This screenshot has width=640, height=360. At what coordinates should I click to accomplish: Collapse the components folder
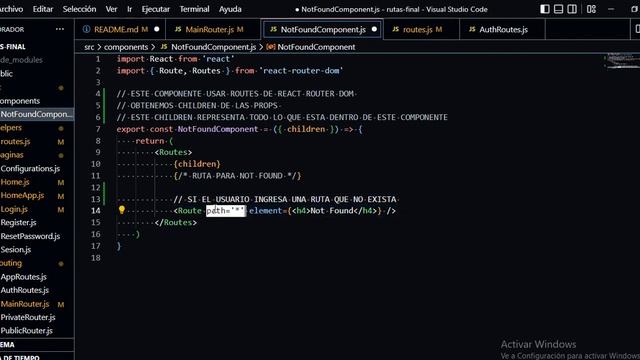tap(37, 101)
